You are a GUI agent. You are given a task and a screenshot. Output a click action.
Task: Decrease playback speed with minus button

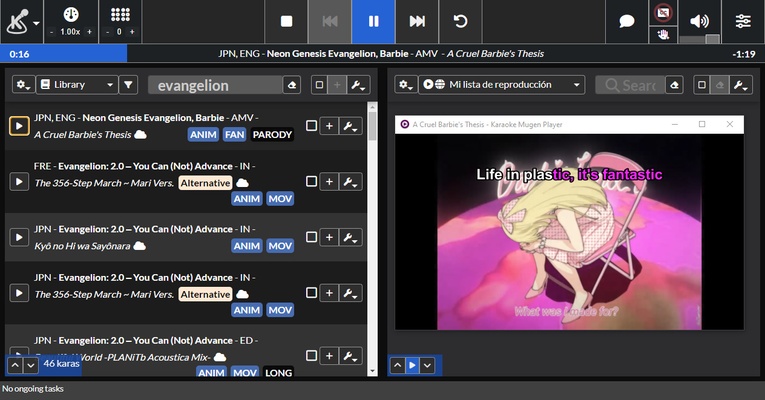pyautogui.click(x=52, y=32)
